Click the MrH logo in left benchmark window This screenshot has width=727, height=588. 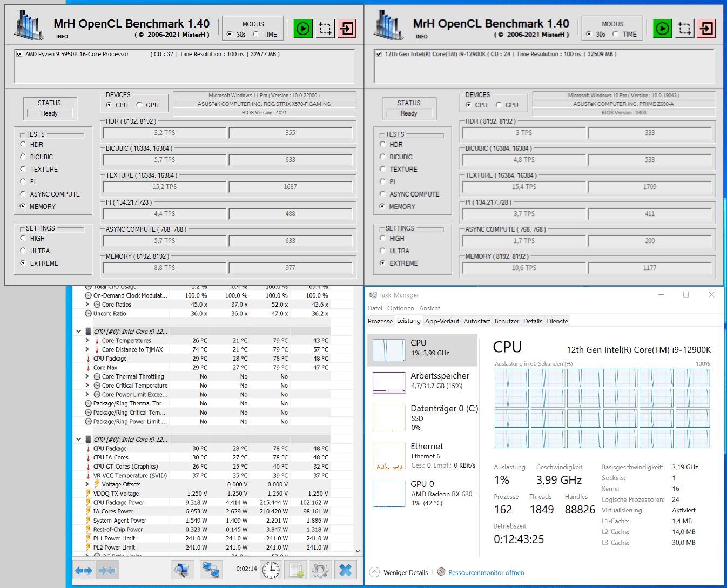click(x=30, y=25)
